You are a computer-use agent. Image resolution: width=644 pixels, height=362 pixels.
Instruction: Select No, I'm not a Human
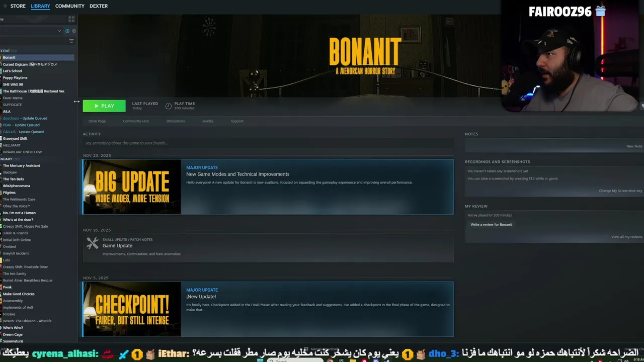(19, 213)
